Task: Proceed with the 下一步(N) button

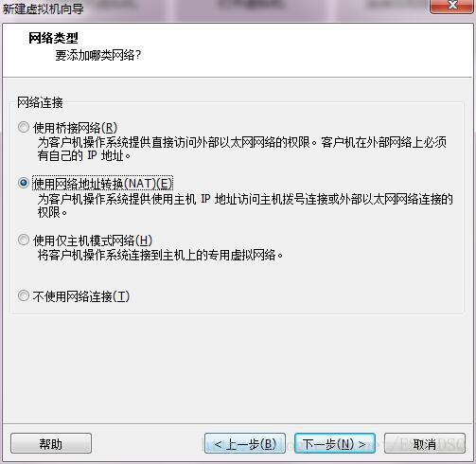Action: tap(335, 443)
